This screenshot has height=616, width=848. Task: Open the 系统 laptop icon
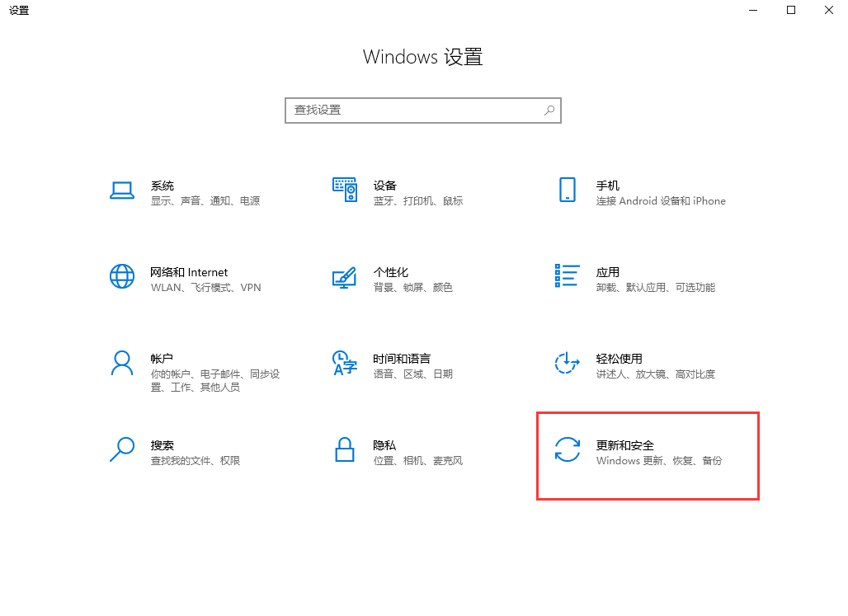coord(122,190)
